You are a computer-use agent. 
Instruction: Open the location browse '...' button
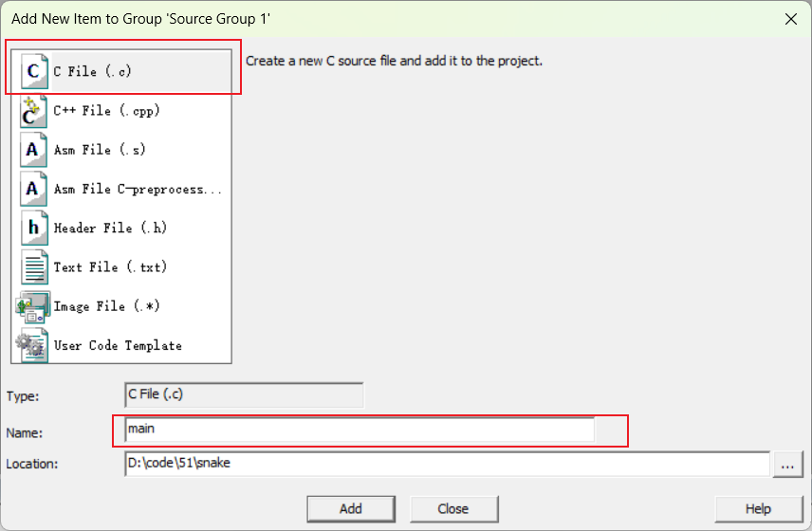click(787, 465)
